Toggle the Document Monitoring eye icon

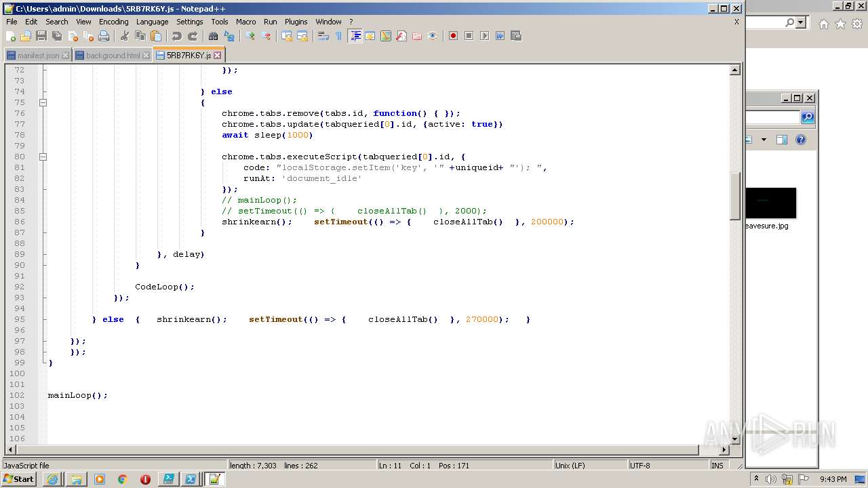[x=433, y=36]
